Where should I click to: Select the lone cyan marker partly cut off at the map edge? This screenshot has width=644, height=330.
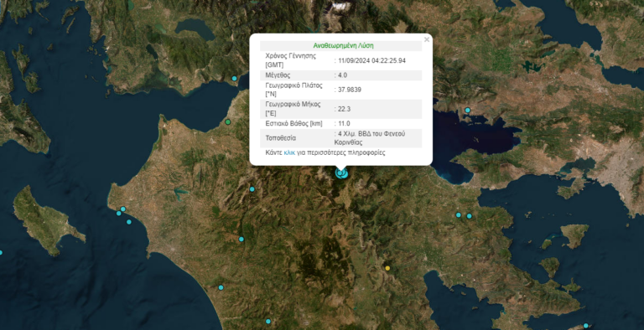pos(1,252)
